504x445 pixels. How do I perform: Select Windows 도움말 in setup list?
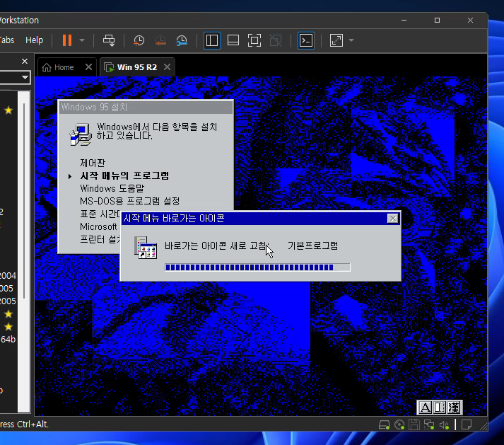[x=112, y=188]
